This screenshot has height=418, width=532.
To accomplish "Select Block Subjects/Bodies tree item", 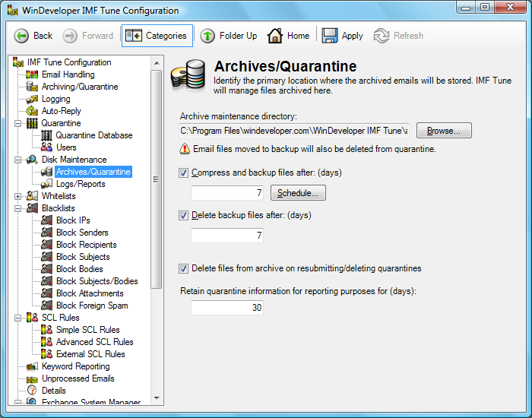I will [97, 281].
